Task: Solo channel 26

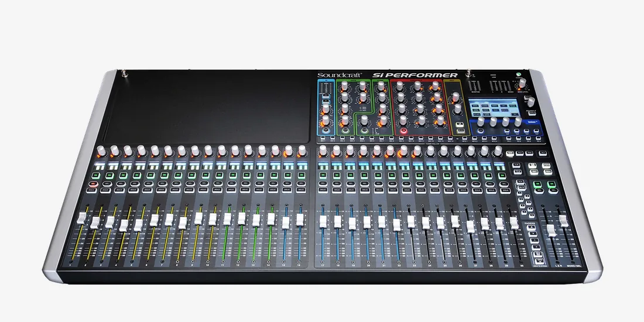Action: pyautogui.click(x=448, y=191)
